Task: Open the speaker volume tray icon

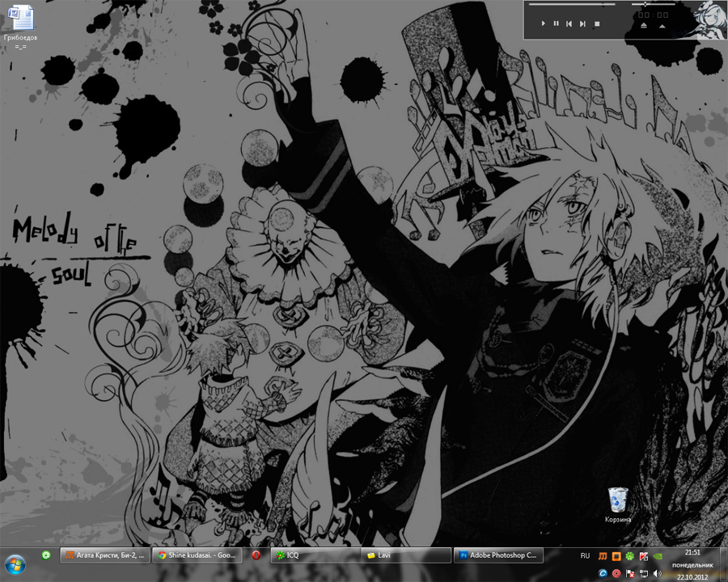Action: (x=658, y=574)
